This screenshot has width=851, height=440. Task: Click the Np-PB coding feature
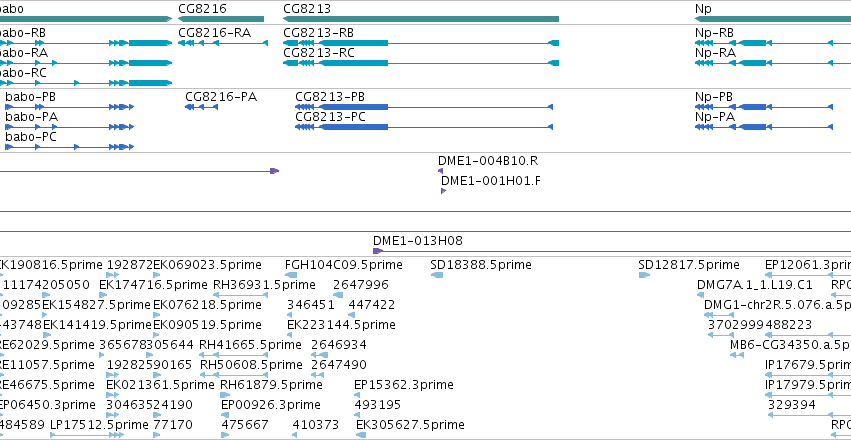point(764,107)
